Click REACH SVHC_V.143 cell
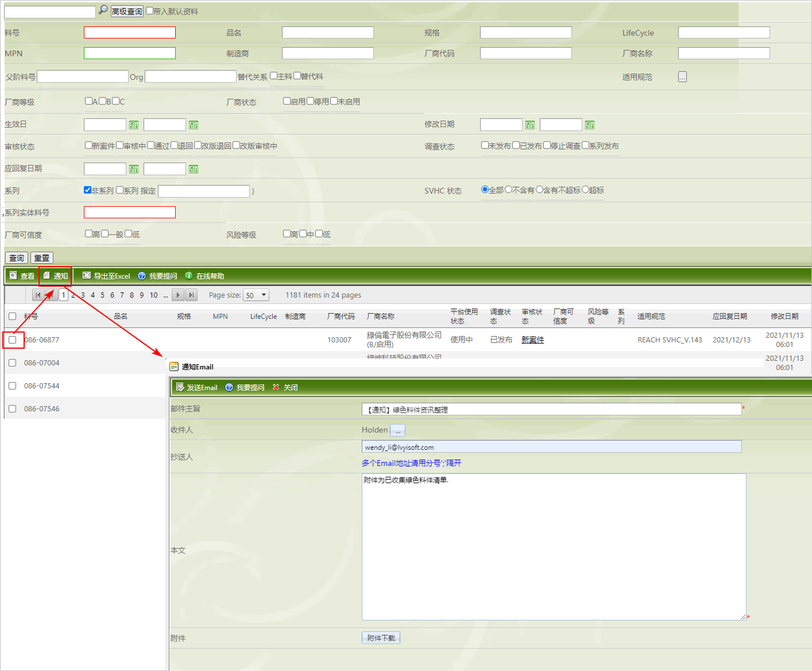Image resolution: width=812 pixels, height=671 pixels. [670, 340]
